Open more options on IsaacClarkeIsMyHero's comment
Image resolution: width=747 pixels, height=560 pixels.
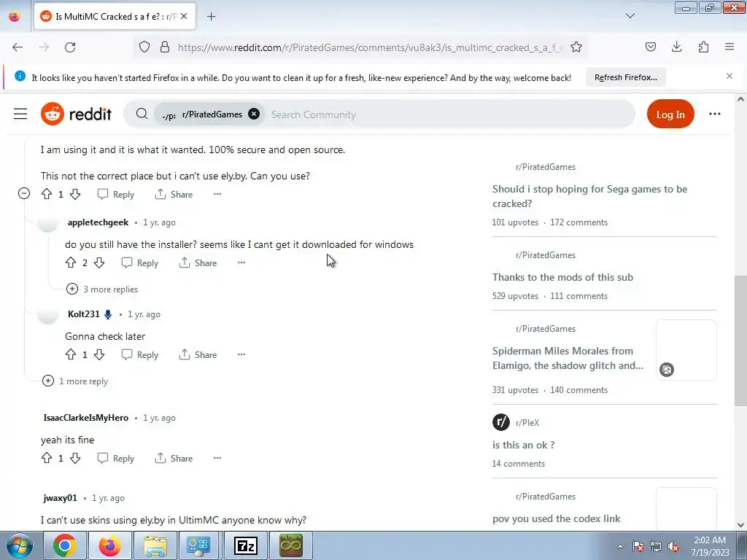coord(217,458)
